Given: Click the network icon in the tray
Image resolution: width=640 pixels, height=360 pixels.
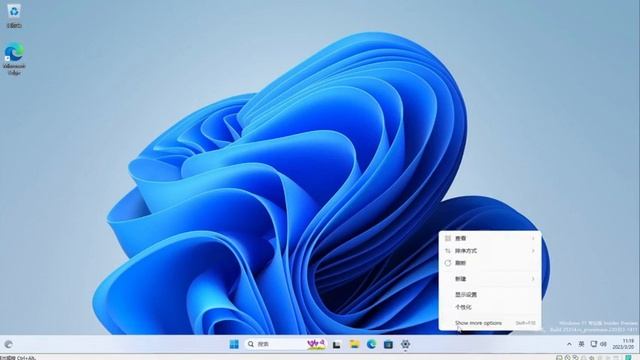Looking at the screenshot, I should coord(594,344).
